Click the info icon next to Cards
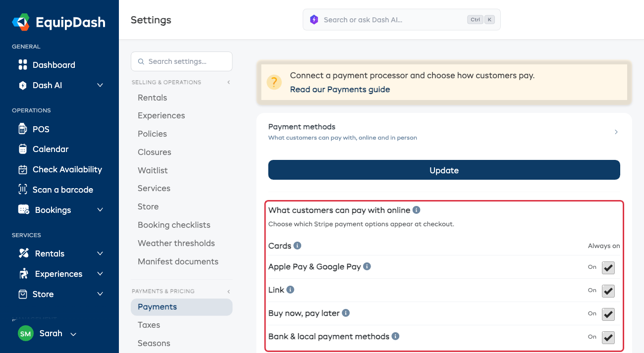 pyautogui.click(x=297, y=246)
